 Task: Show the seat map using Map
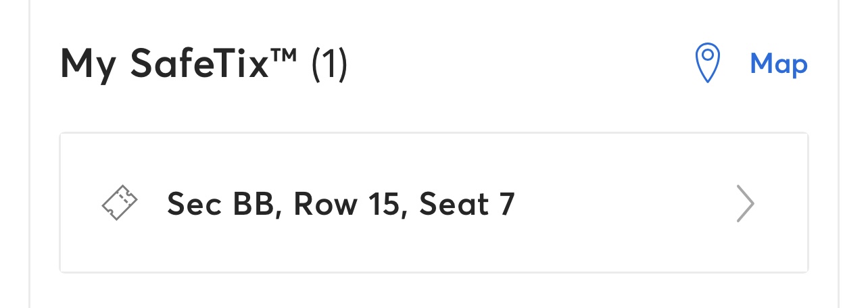pos(779,63)
